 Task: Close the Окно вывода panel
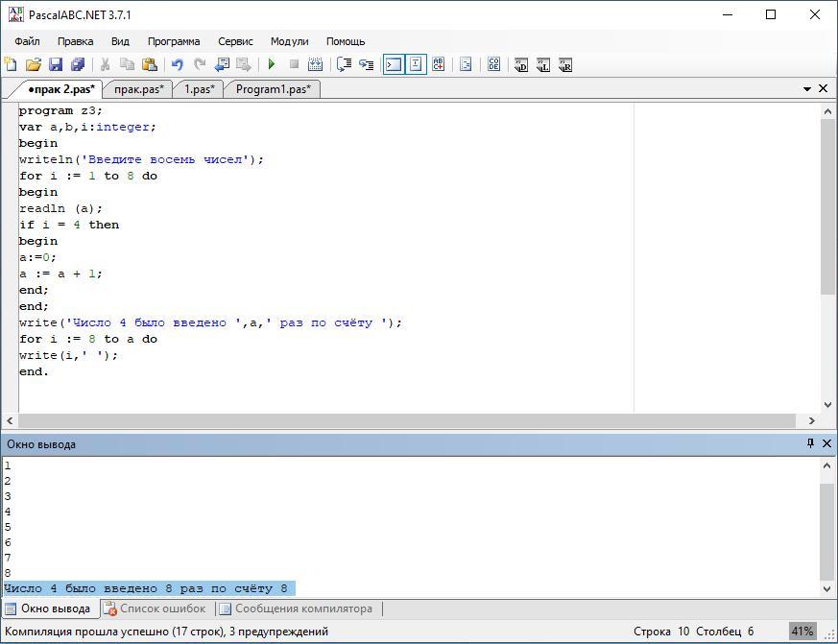(826, 443)
